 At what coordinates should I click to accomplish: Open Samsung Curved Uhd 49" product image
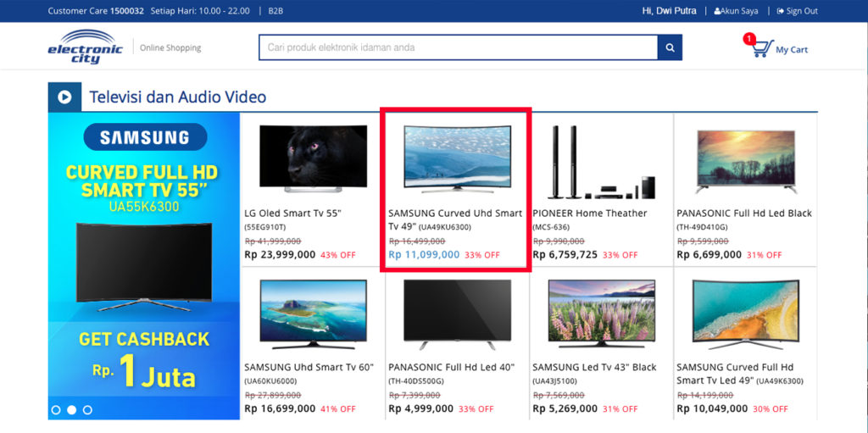coord(457,159)
